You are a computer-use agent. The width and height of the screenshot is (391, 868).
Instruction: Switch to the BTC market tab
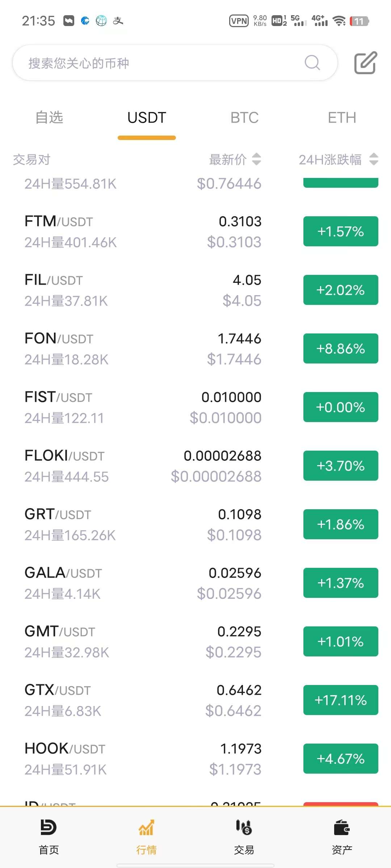click(244, 118)
